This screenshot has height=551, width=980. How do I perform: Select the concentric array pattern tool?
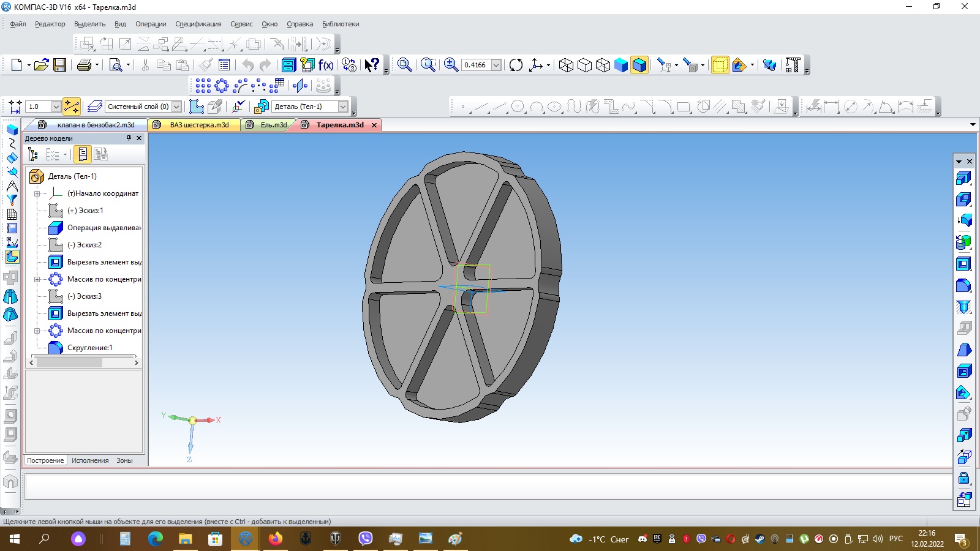click(x=222, y=86)
